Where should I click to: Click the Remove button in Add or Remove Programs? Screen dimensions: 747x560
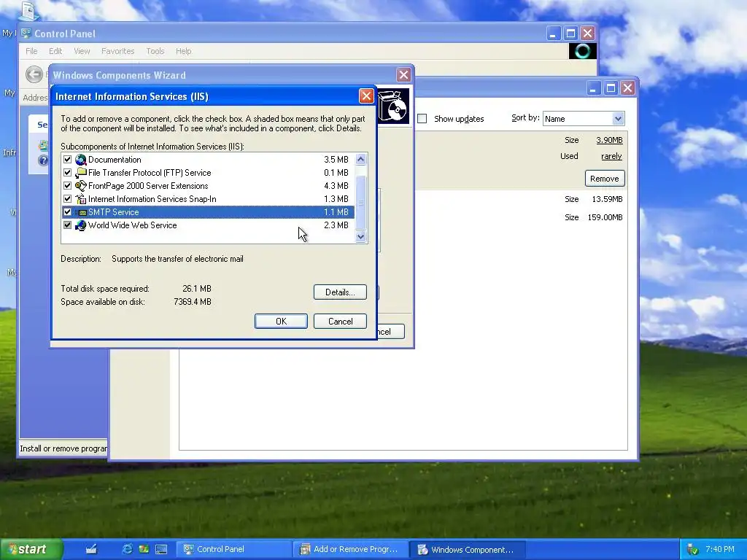pos(605,179)
